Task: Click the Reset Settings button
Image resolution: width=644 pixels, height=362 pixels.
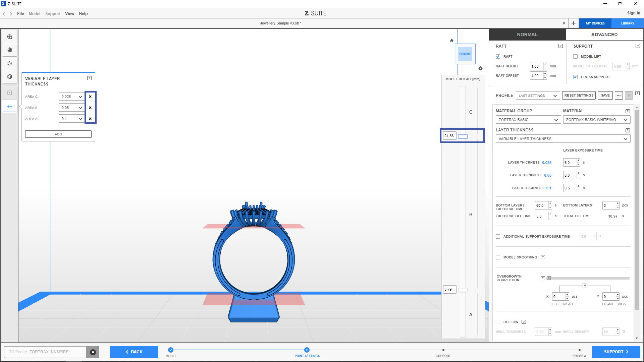Action: pyautogui.click(x=579, y=96)
